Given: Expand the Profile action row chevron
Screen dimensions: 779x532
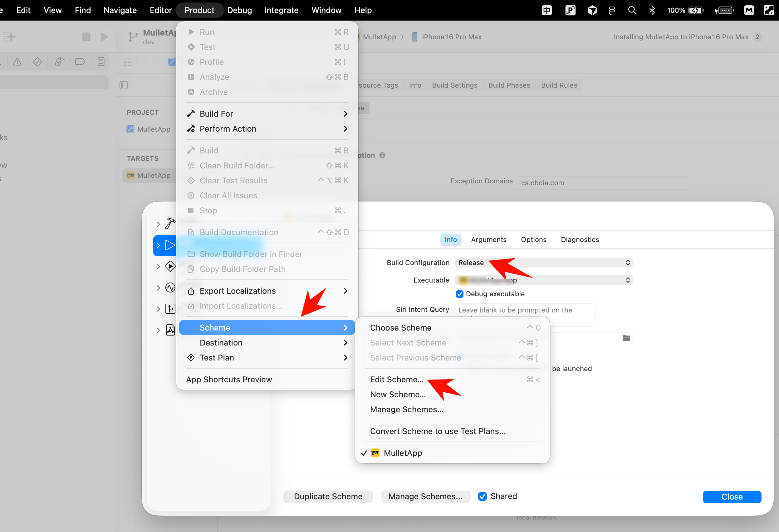Looking at the screenshot, I should (159, 288).
